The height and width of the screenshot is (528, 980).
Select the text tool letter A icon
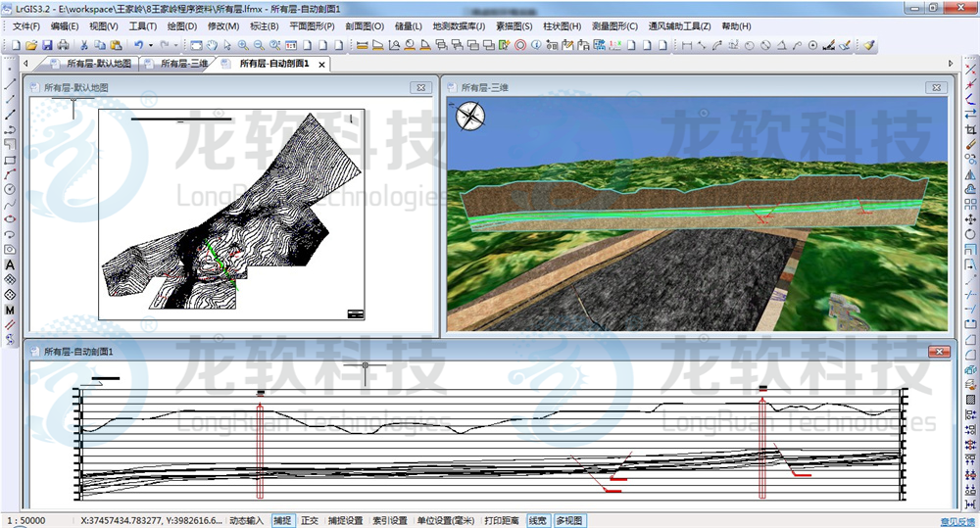[10, 264]
